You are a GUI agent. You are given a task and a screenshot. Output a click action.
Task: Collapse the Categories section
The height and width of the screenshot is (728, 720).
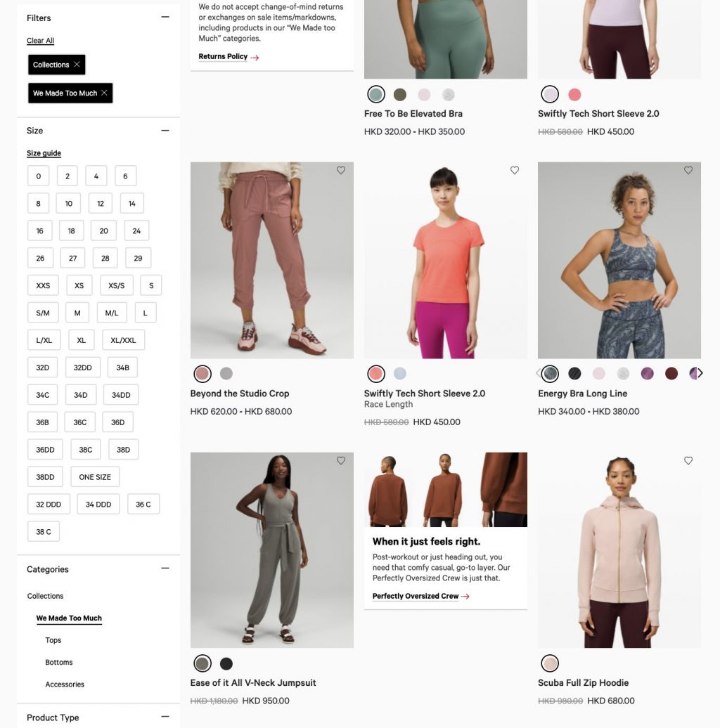[165, 568]
